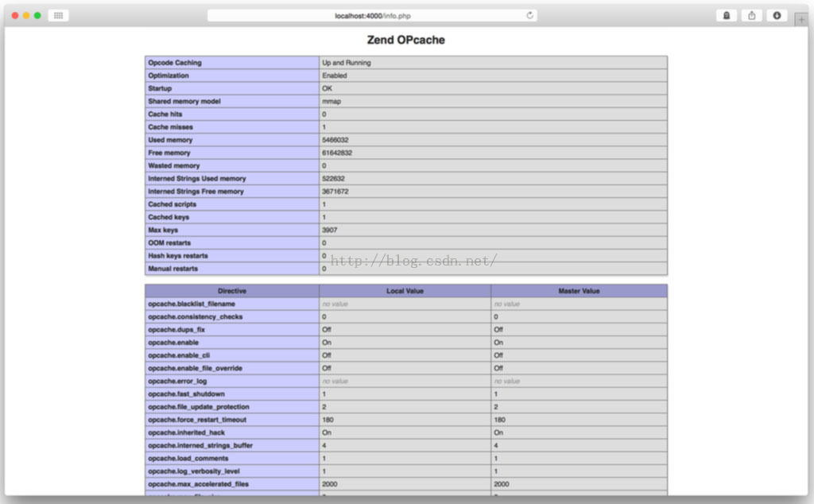
Task: Select the "opcache.enable" directive name
Action: 173,343
